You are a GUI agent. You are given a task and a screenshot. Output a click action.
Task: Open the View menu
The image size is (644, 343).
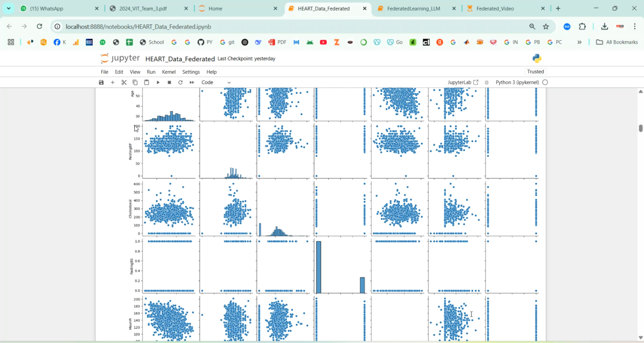click(135, 72)
